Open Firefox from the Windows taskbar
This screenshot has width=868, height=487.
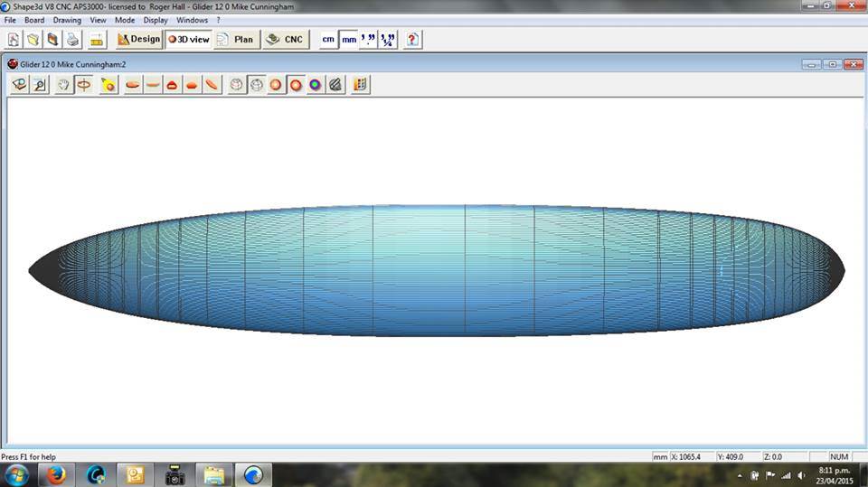[x=56, y=475]
